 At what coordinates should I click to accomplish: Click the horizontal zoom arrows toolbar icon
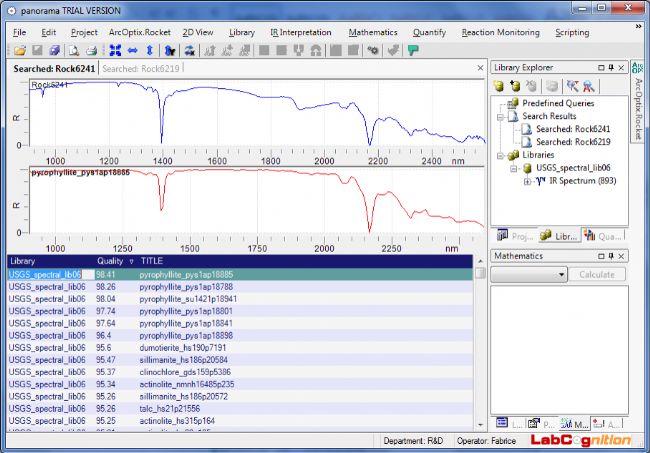pos(132,50)
